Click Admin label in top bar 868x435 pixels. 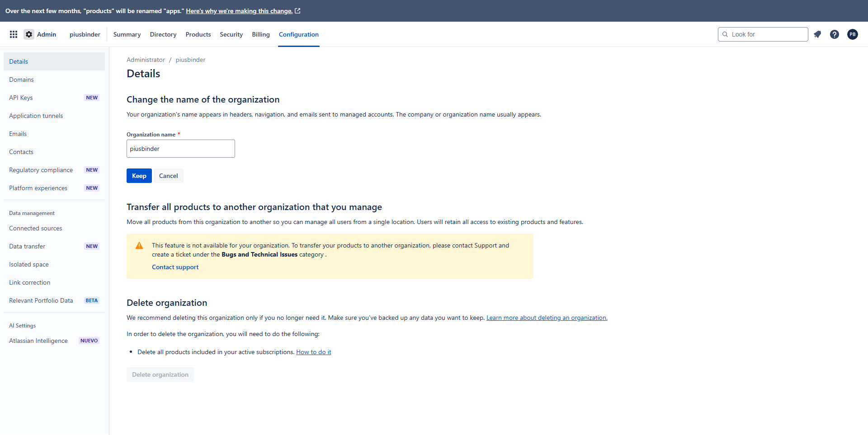pyautogui.click(x=47, y=34)
